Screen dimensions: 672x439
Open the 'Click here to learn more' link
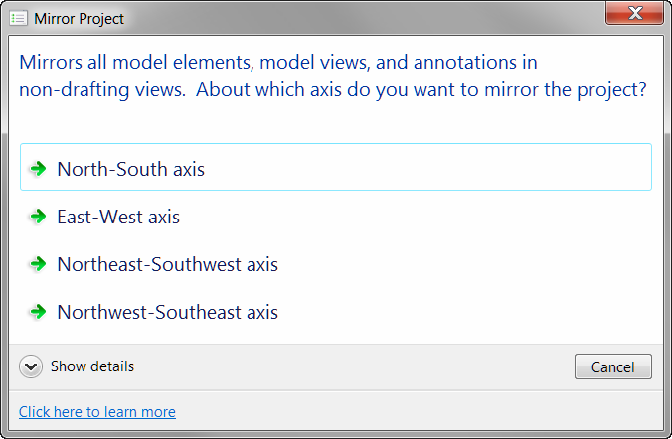(x=97, y=412)
